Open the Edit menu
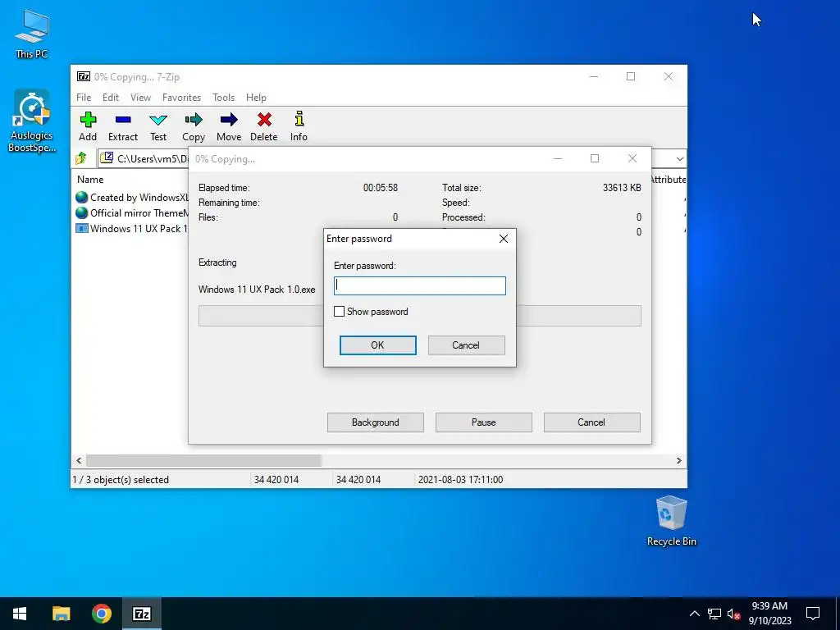Screen dimensions: 840x630 tap(111, 98)
